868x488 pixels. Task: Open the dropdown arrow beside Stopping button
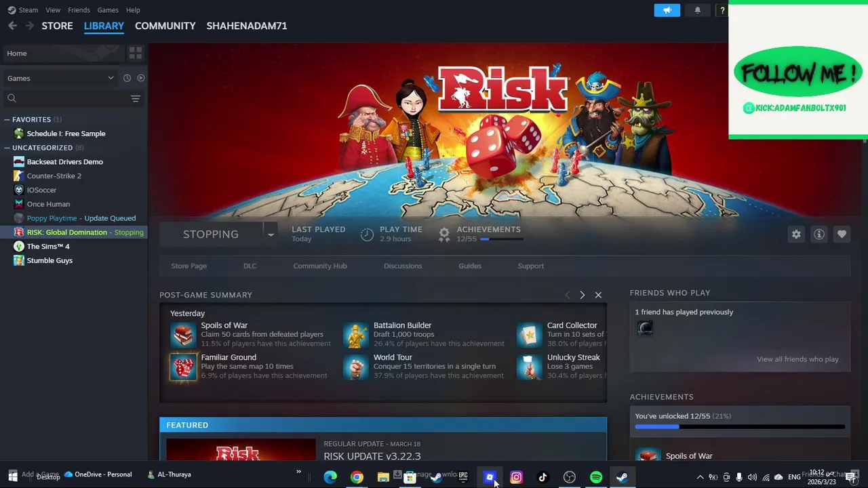(x=270, y=235)
